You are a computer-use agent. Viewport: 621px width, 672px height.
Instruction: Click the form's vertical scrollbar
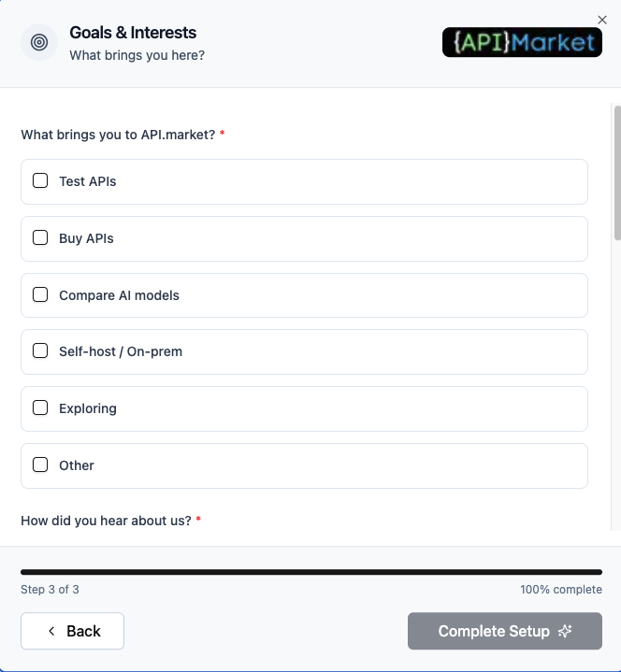pyautogui.click(x=616, y=178)
